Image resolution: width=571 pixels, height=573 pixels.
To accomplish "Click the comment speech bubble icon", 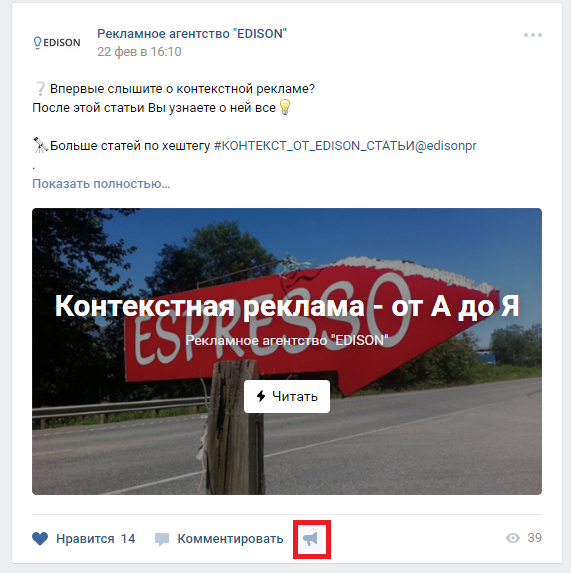I will pyautogui.click(x=162, y=539).
